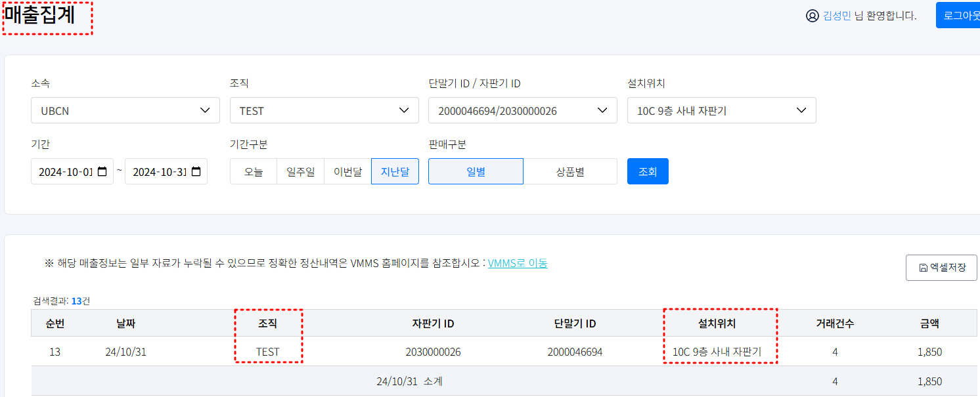This screenshot has height=397, width=980.
Task: Switch to 상품별 sales view
Action: pos(570,171)
